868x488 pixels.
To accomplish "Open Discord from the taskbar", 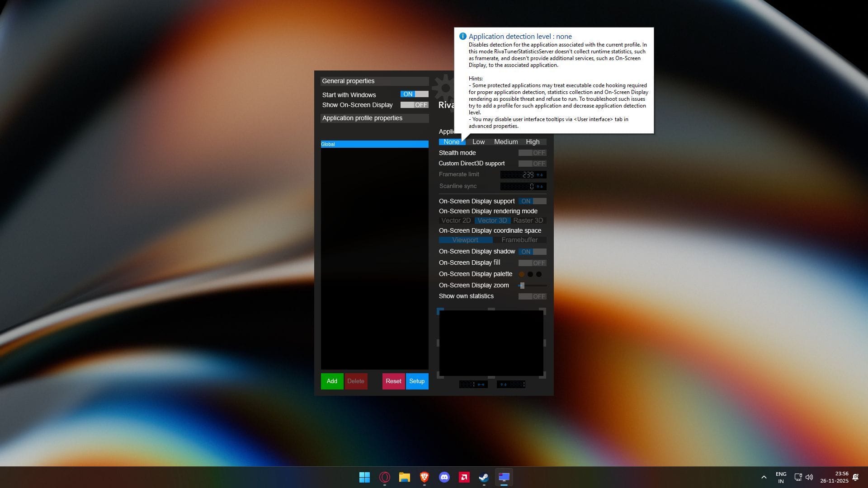I will (x=444, y=477).
